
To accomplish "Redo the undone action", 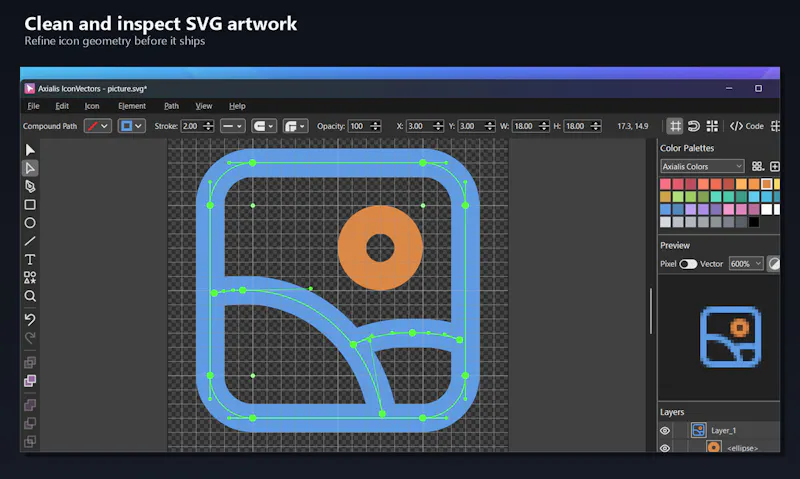I will pos(30,338).
